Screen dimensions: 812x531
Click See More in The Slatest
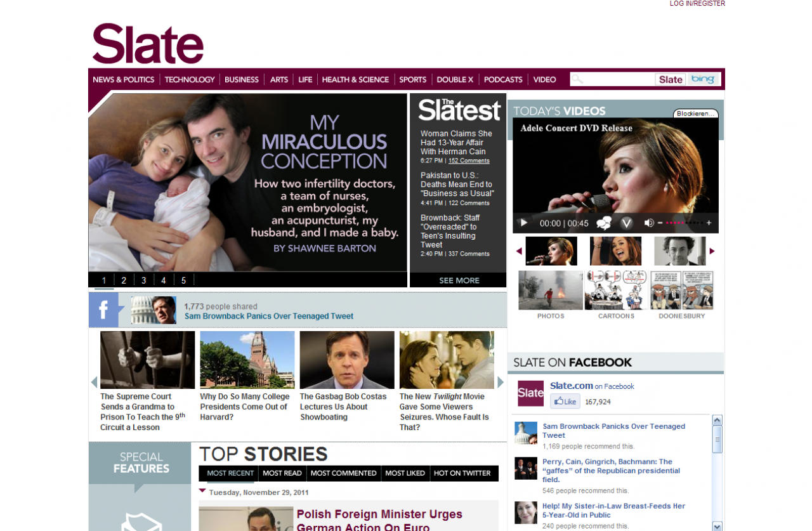(459, 280)
